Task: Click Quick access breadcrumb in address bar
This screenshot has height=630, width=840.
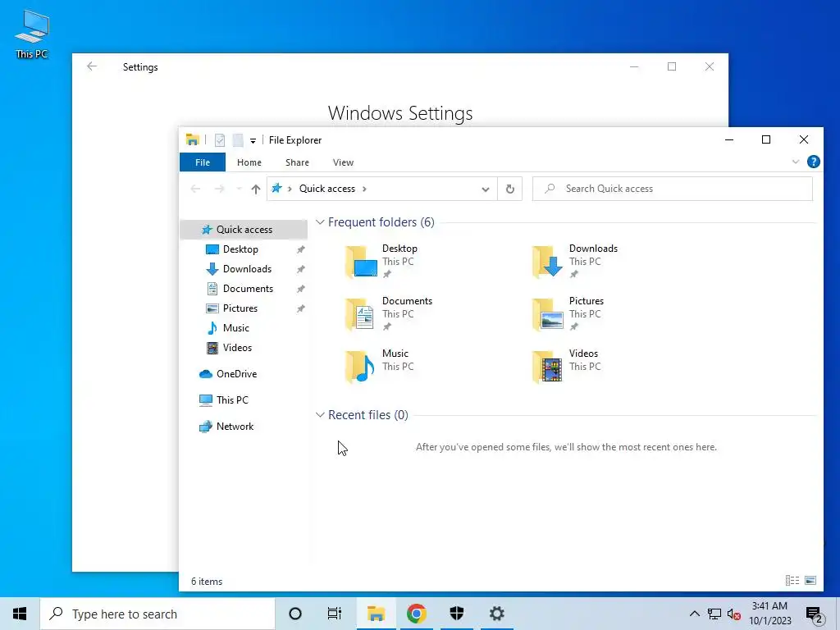Action: 326,189
